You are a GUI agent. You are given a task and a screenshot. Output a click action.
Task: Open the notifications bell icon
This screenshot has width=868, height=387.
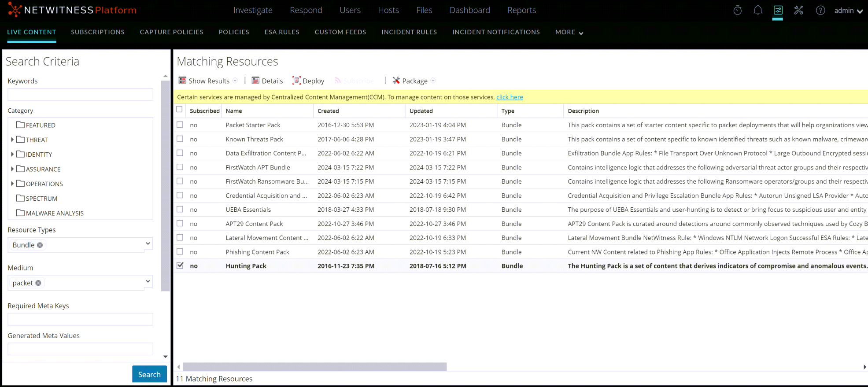pos(757,10)
